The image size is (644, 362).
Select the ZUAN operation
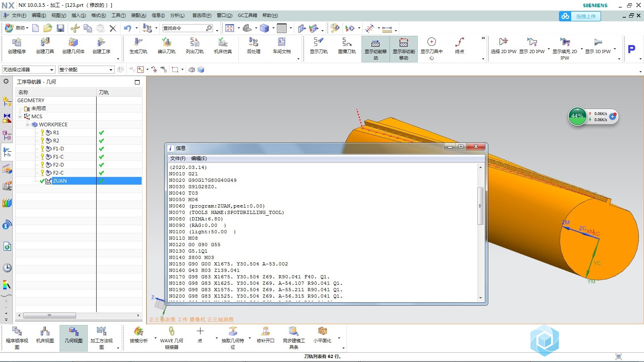point(60,181)
